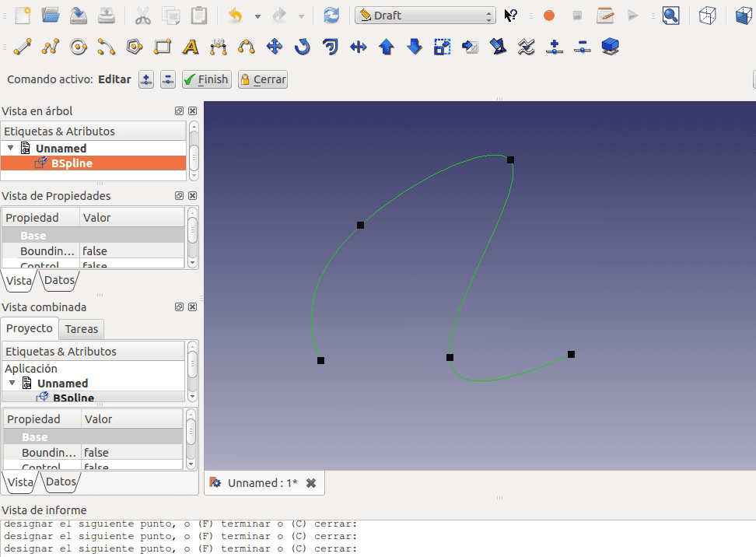Click the Refresh recompute icon
This screenshot has width=756, height=557.
[331, 16]
